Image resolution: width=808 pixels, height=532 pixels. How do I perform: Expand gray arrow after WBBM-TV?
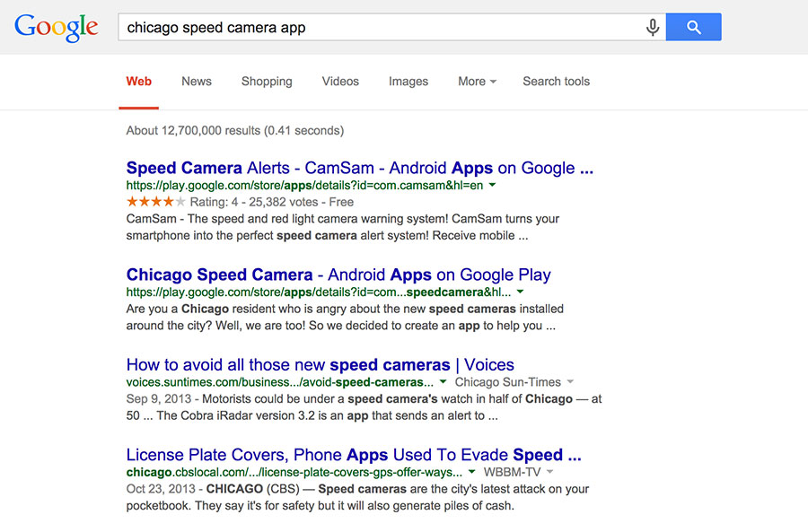[x=549, y=472]
